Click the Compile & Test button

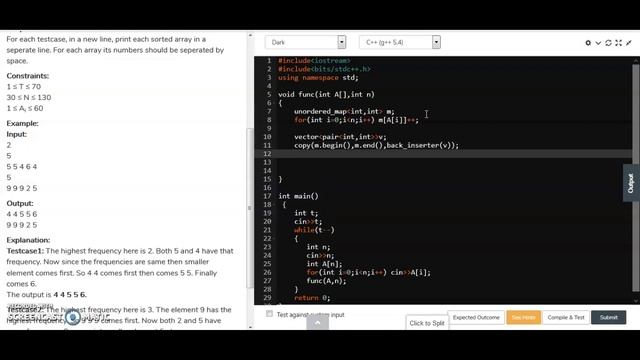(x=566, y=317)
